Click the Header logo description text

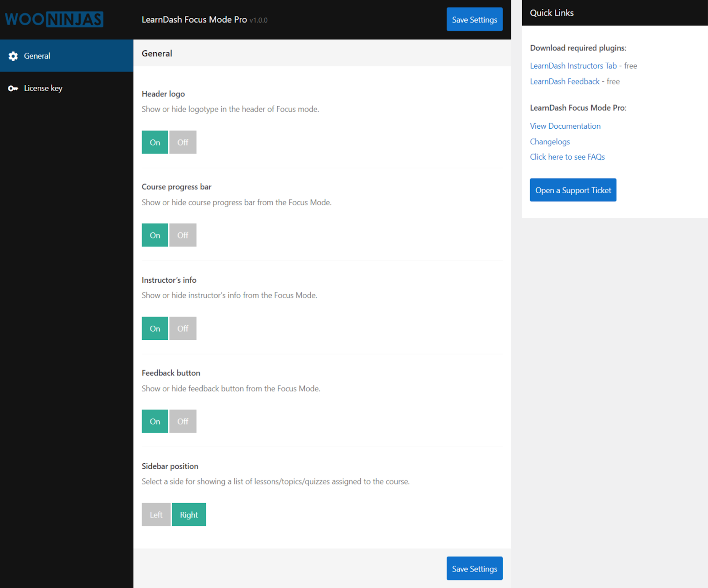coord(230,109)
